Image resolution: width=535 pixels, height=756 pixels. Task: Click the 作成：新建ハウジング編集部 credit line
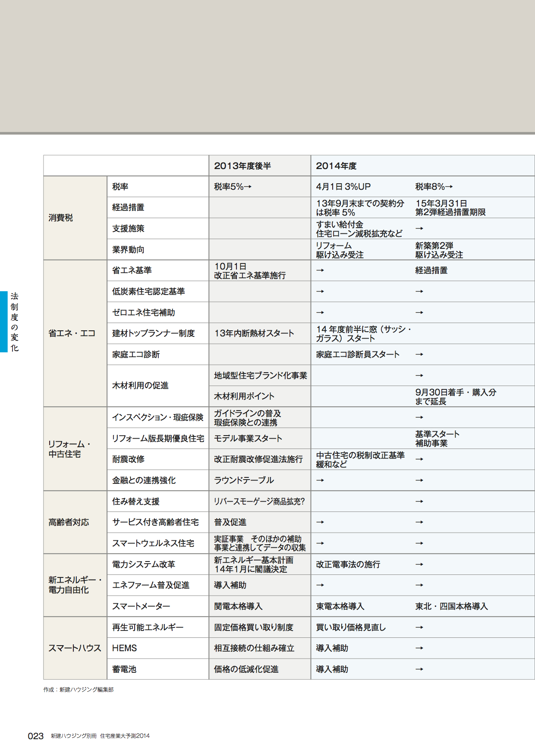[78, 690]
